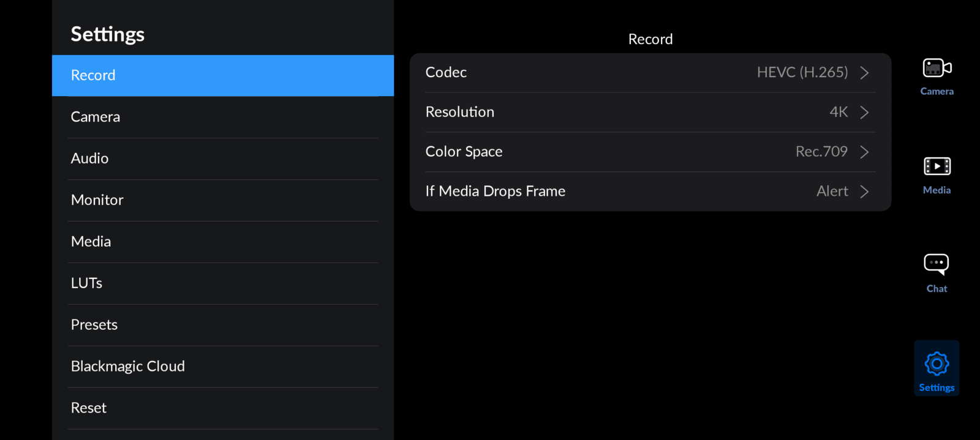The height and width of the screenshot is (440, 980).
Task: Open the LUTs settings category
Action: (222, 283)
